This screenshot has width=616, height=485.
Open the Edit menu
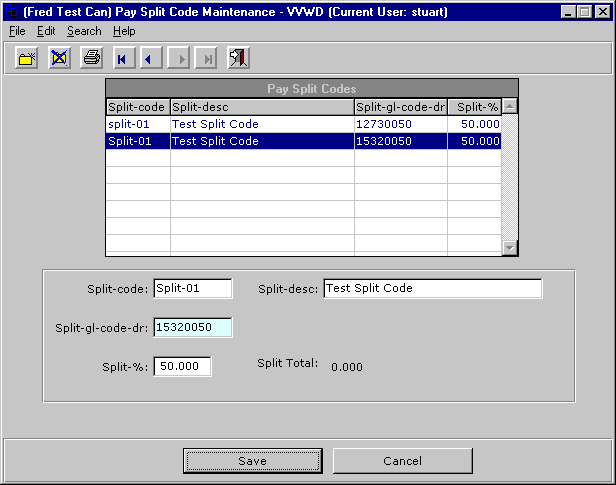46,31
